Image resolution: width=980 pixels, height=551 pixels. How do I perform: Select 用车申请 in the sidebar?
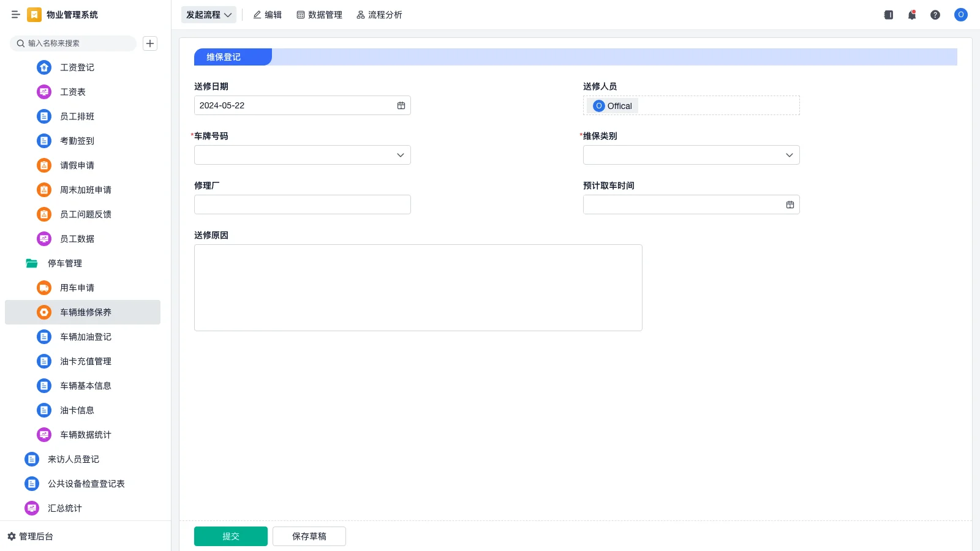tap(77, 287)
